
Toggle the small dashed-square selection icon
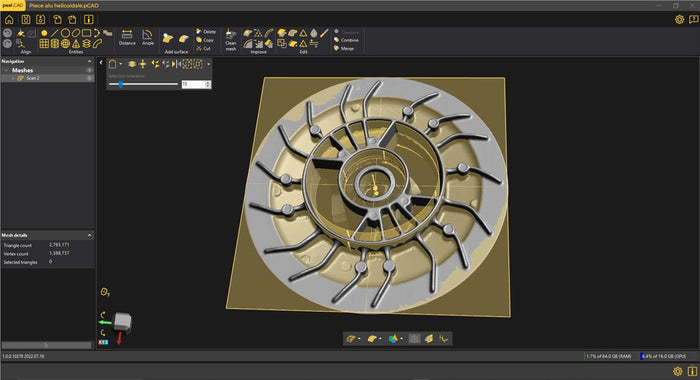(x=198, y=64)
